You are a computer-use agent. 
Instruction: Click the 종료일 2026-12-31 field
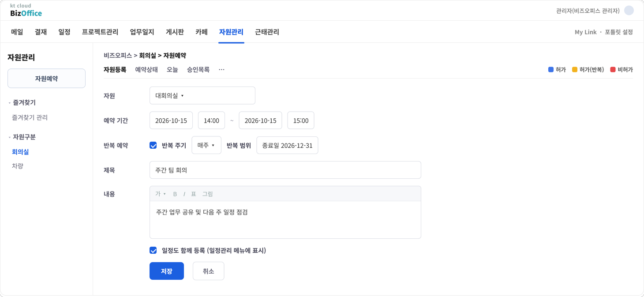pyautogui.click(x=287, y=145)
